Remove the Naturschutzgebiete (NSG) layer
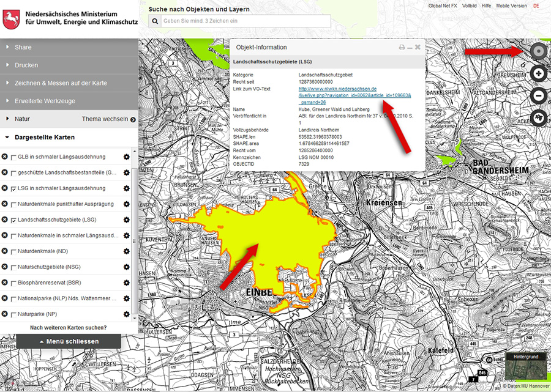Viewport: 551px width, 392px height. (x=5, y=267)
